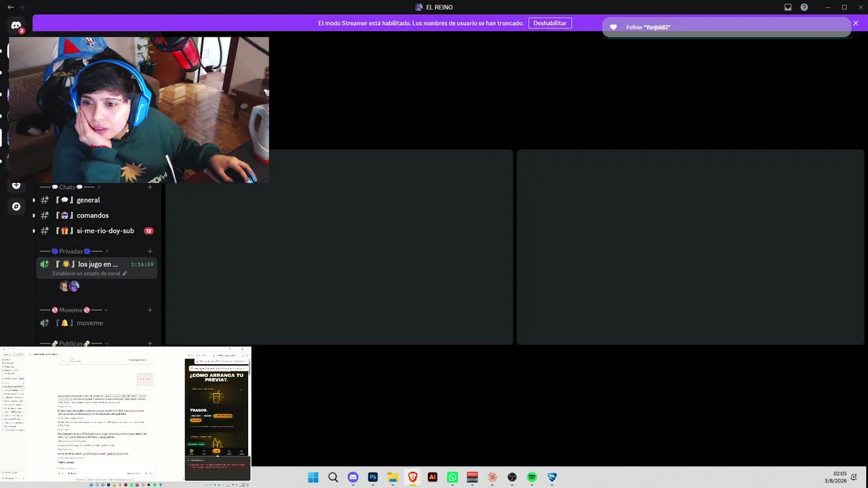Click the webcam overlay video
The height and width of the screenshot is (488, 868).
click(x=138, y=110)
